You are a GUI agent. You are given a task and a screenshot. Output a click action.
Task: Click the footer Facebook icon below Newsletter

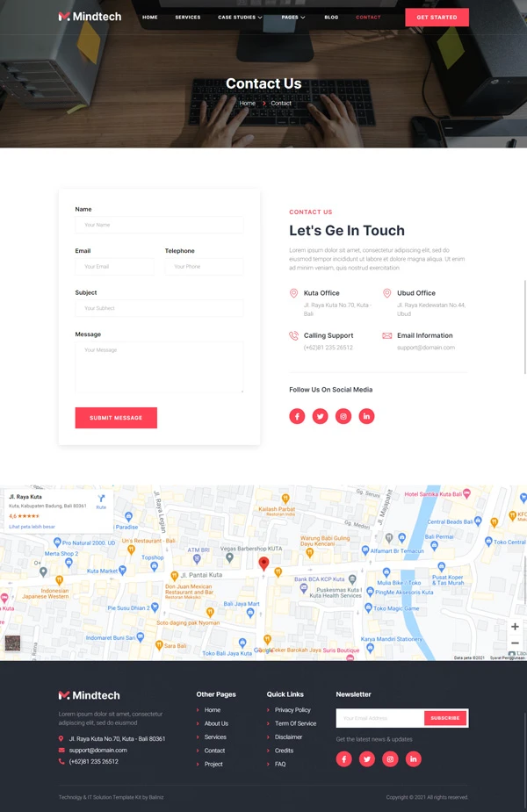click(344, 758)
